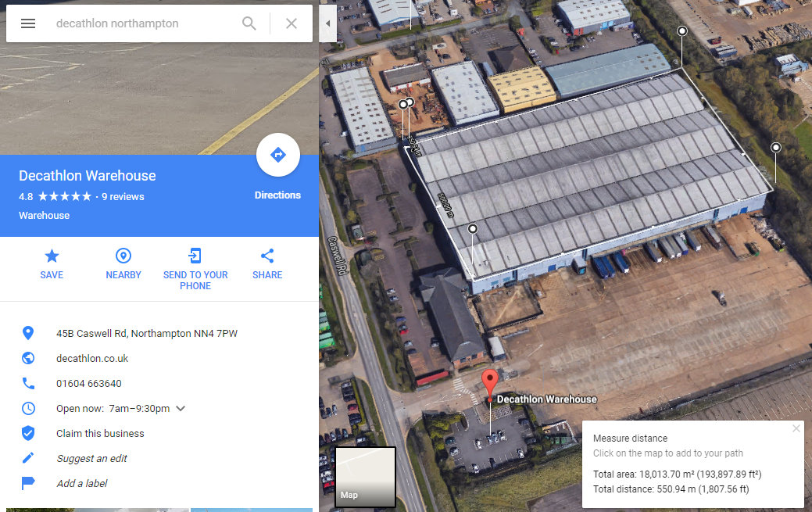Collapse the side panel arrow
The image size is (812, 512).
point(327,23)
